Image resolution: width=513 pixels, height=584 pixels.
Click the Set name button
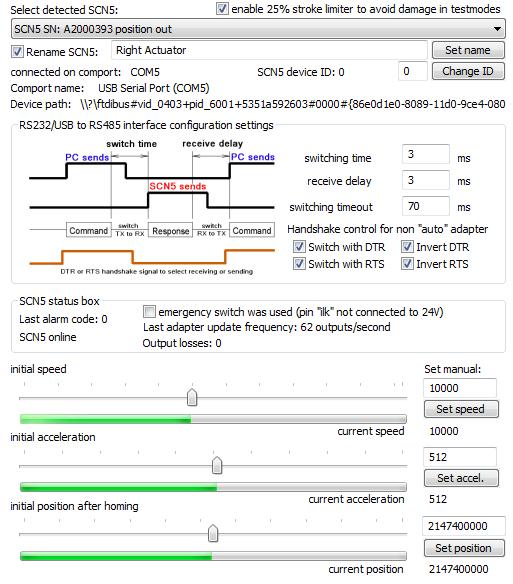coord(468,50)
